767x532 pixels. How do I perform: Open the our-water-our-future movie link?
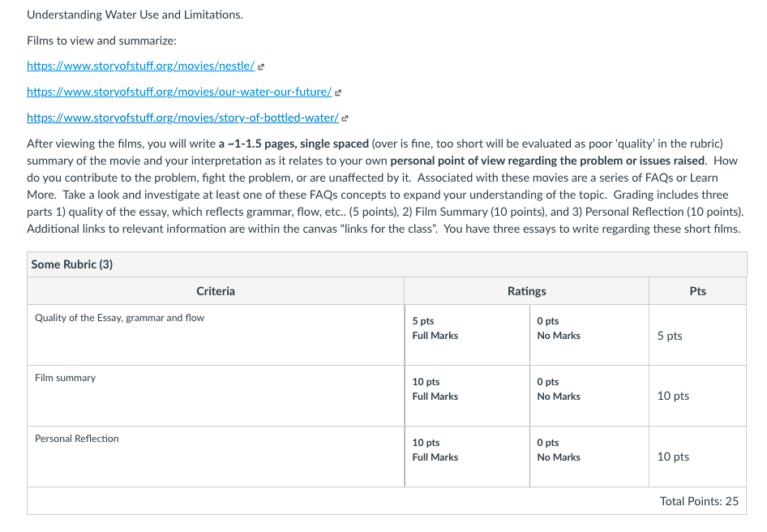coord(179,92)
